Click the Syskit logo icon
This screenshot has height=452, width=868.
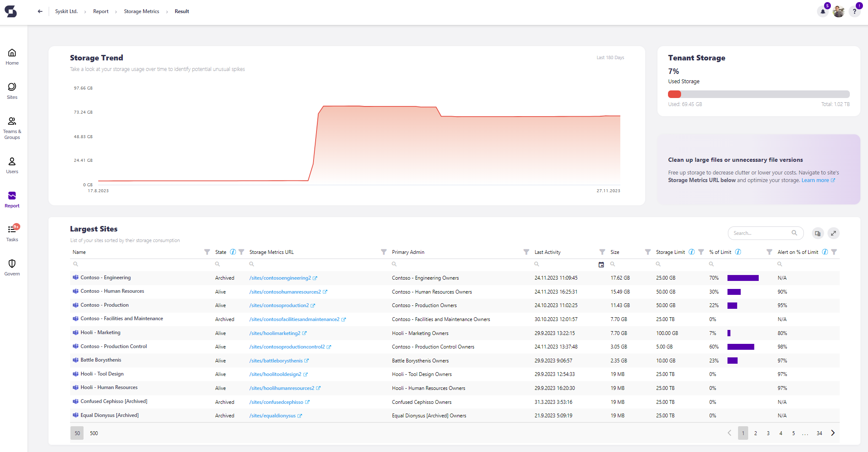tap(11, 11)
